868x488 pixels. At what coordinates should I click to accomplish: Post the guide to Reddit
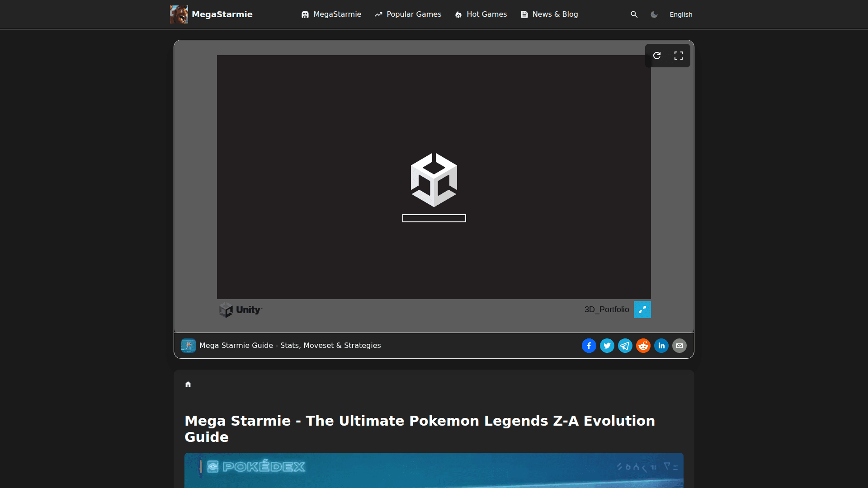[x=643, y=346]
